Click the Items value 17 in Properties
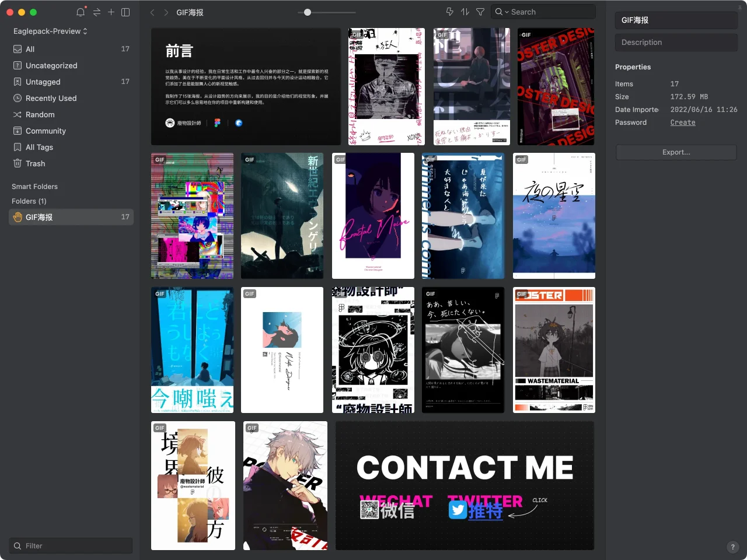This screenshot has height=560, width=747. [x=675, y=84]
